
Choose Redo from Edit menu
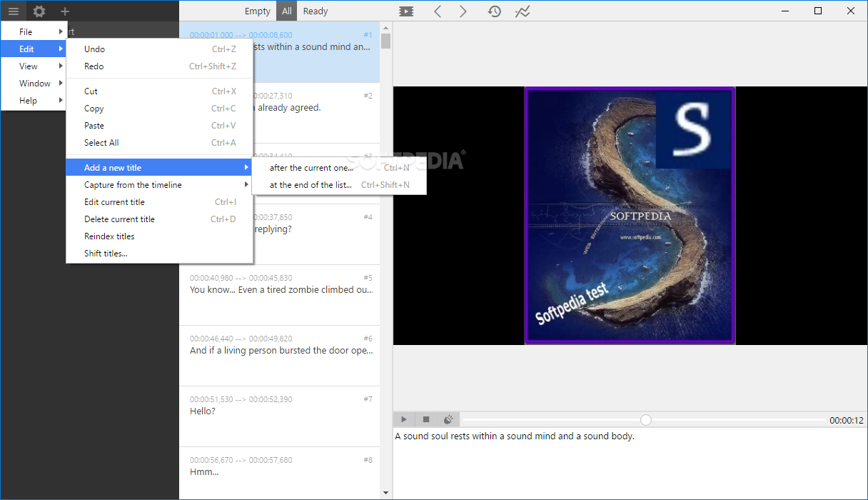click(x=160, y=66)
